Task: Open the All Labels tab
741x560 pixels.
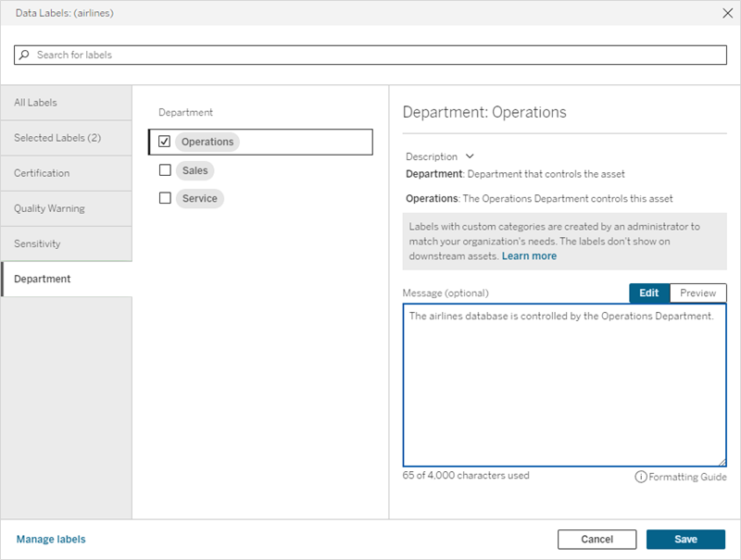Action: tap(66, 103)
